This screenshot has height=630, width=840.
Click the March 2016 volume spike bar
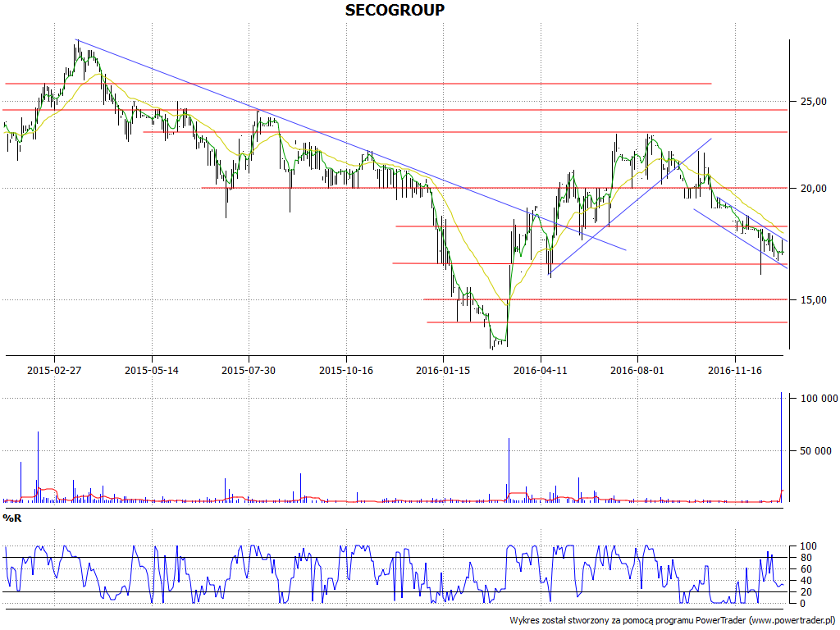509,470
